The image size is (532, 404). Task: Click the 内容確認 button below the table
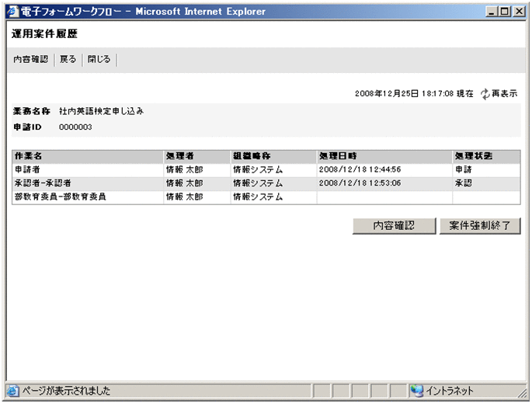click(394, 226)
